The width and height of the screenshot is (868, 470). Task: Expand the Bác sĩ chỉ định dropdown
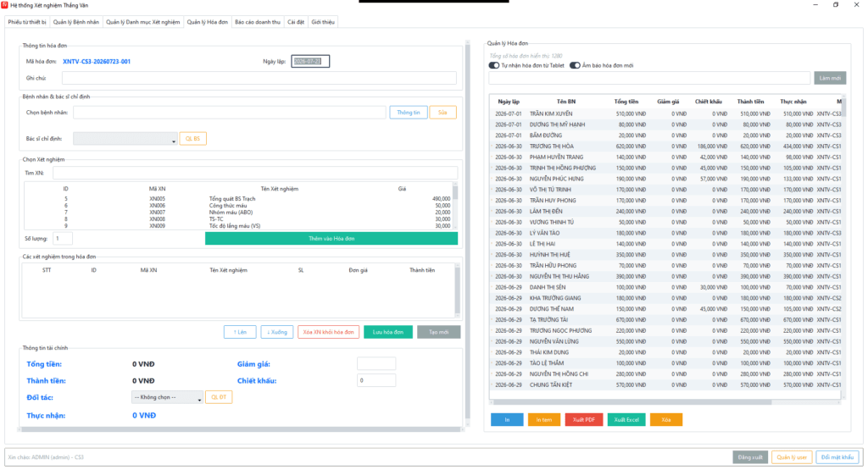125,139
